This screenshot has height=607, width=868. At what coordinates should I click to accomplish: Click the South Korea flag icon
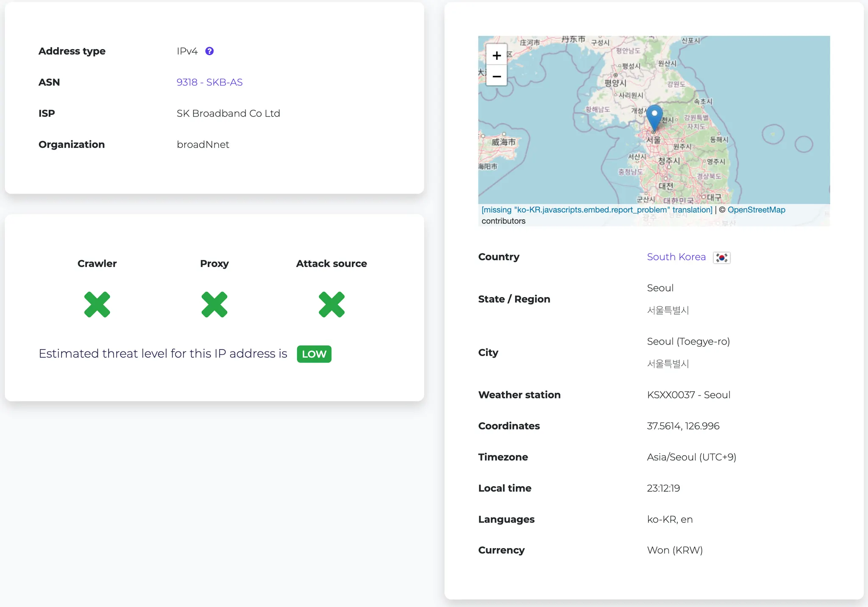coord(721,257)
